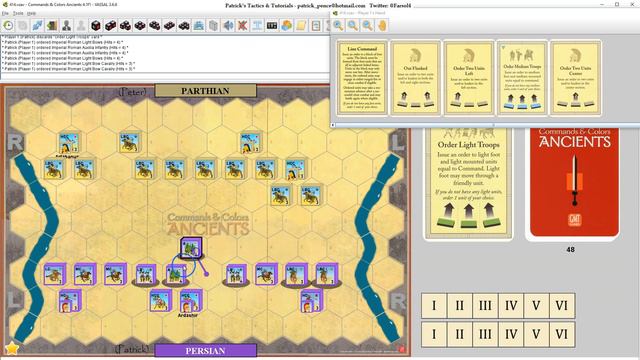The width and height of the screenshot is (640, 360).
Task: Select the Order Two Units Left card
Action: [469, 78]
